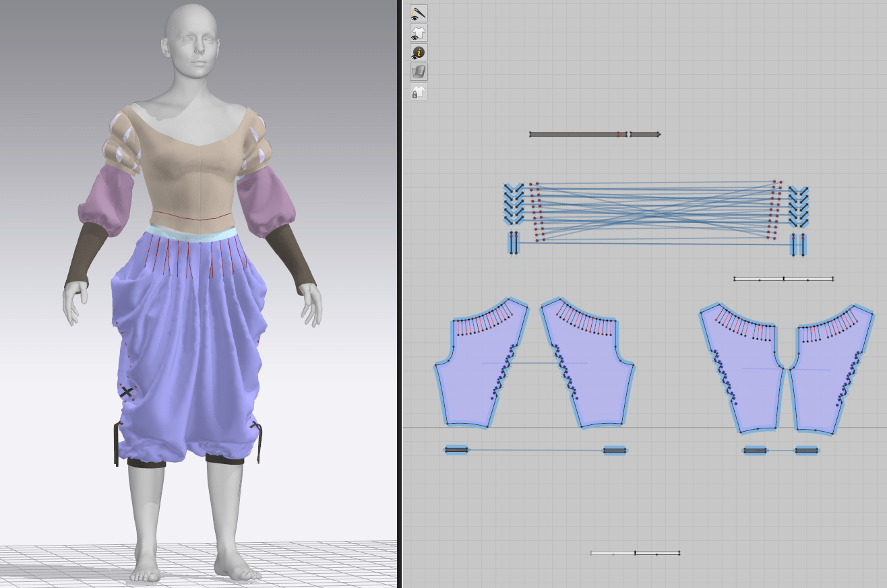Screen dimensions: 887x588
Task: Toggle the show 2D pattern info icon
Action: click(419, 52)
